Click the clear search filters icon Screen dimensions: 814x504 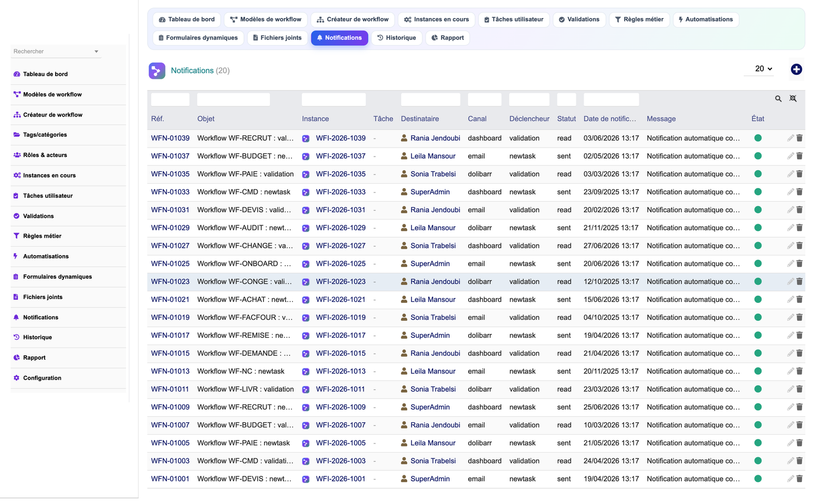click(793, 99)
